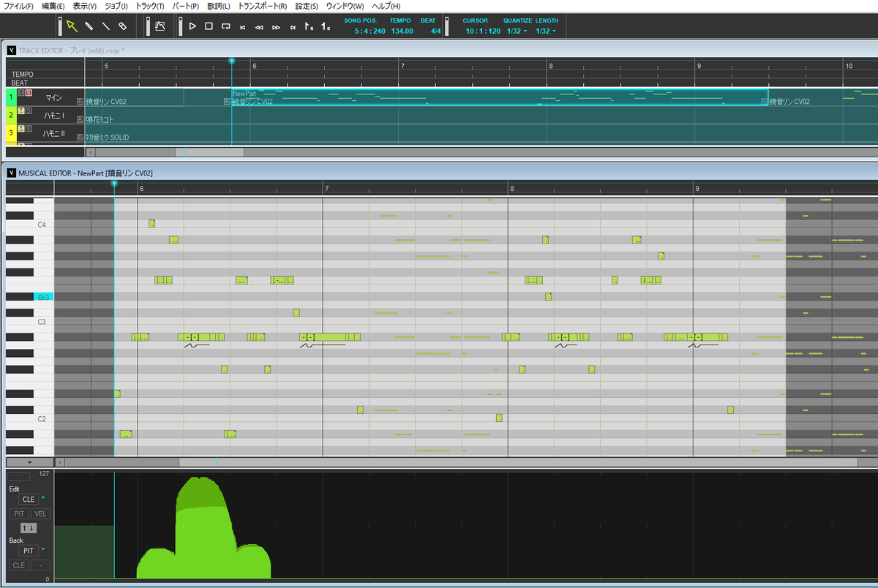
Task: Toggle render button on track 1 マイン
Action: [80, 102]
